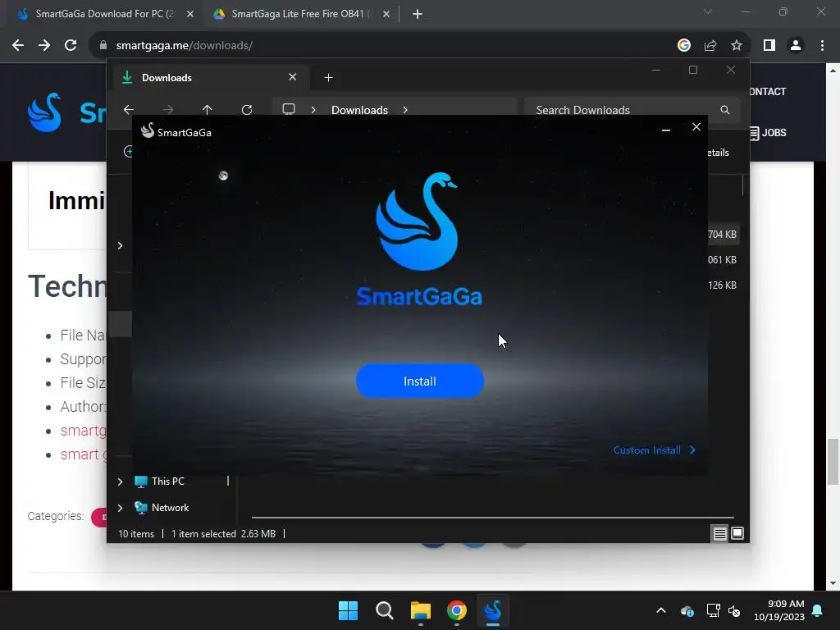Expand the chevron after Downloads in address bar
The image size is (840, 630).
(405, 110)
